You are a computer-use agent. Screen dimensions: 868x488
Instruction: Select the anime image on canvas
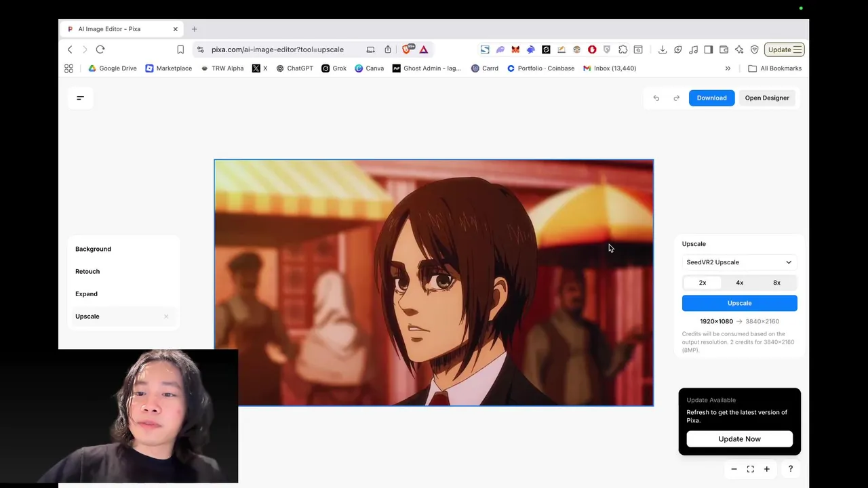[434, 283]
